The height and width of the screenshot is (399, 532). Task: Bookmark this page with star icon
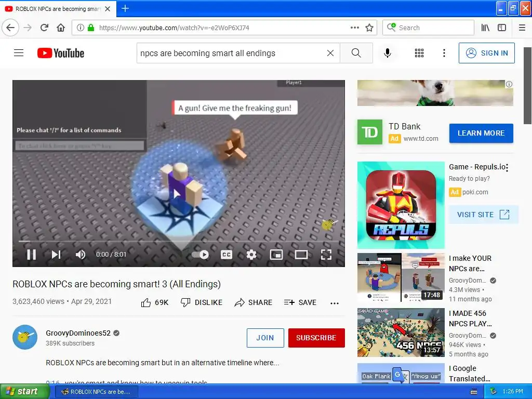point(369,28)
